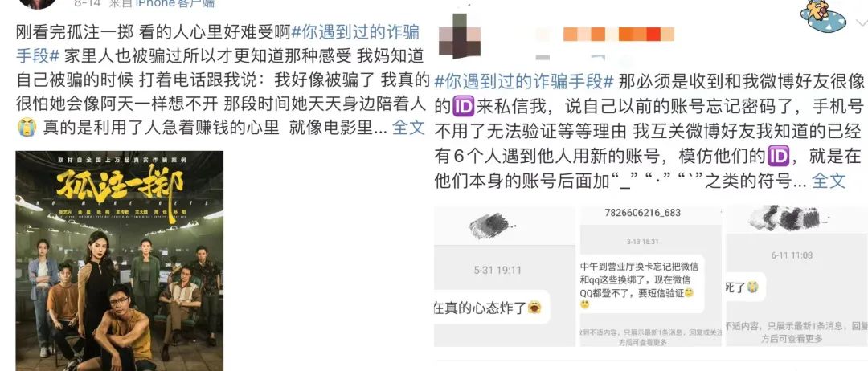
Task: Click the 8-14 post date
Action: coord(87,3)
